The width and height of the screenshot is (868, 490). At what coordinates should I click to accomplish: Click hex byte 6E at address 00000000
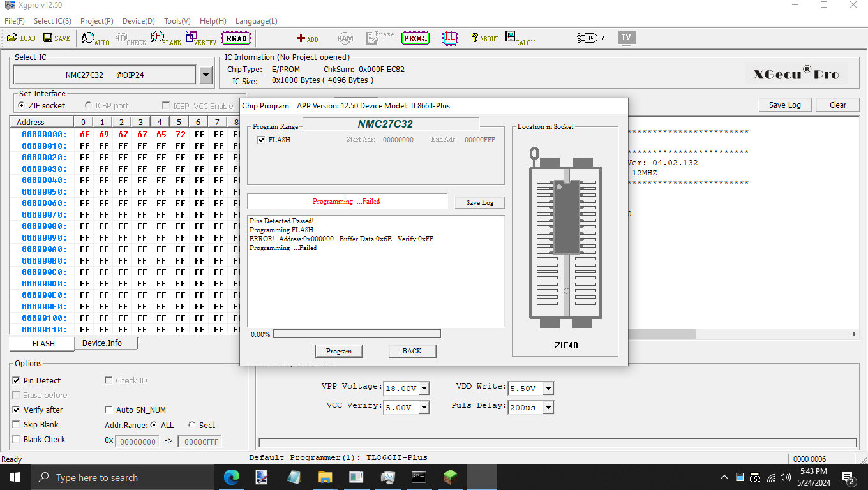(x=84, y=135)
